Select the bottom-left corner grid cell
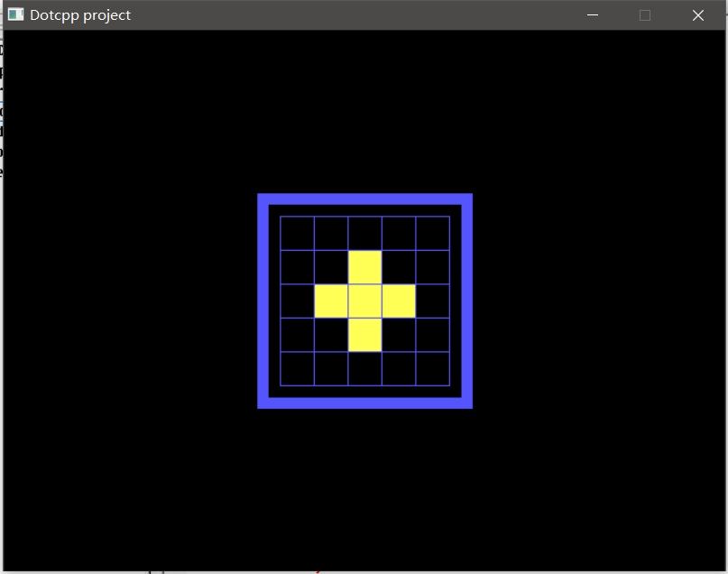Image resolution: width=728 pixels, height=574 pixels. point(297,368)
